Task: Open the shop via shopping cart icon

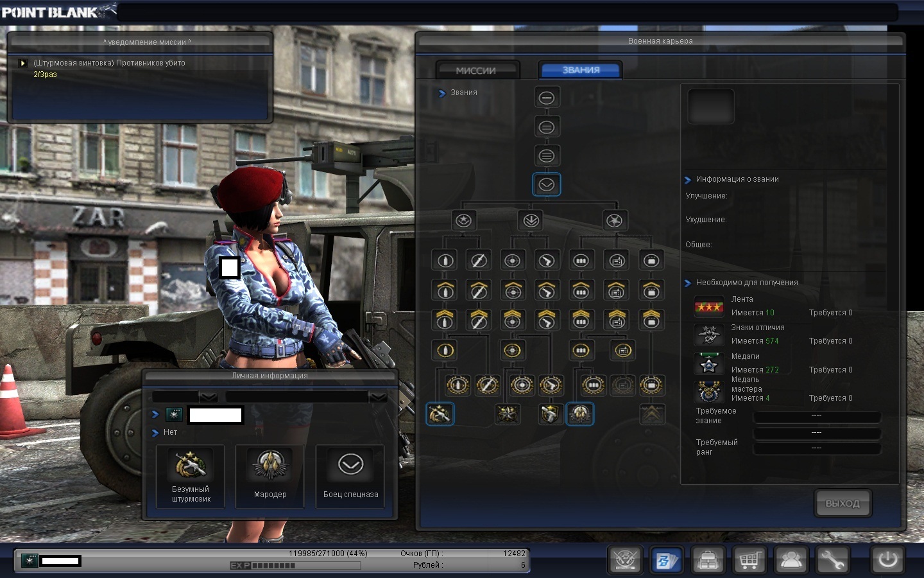Action: [749, 560]
